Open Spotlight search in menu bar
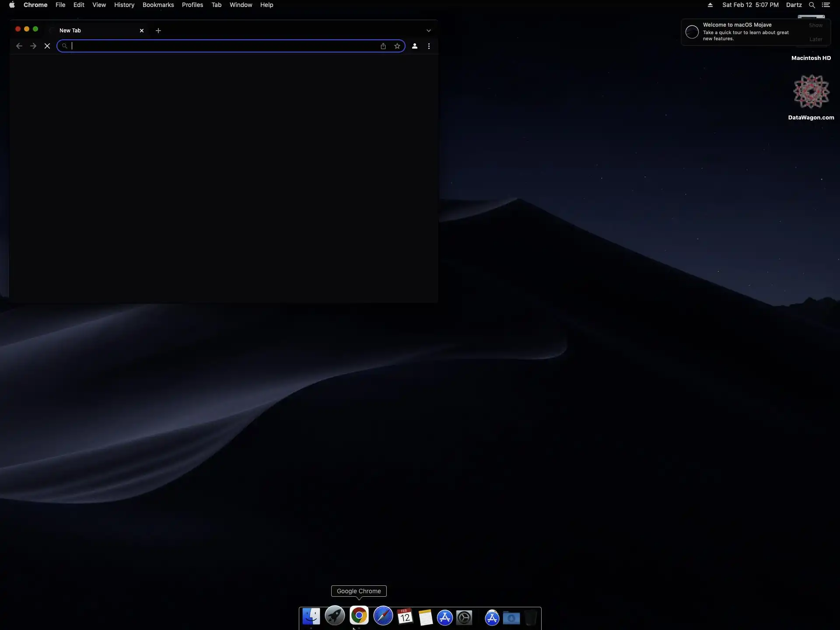Screen dimensions: 840x630 812,5
